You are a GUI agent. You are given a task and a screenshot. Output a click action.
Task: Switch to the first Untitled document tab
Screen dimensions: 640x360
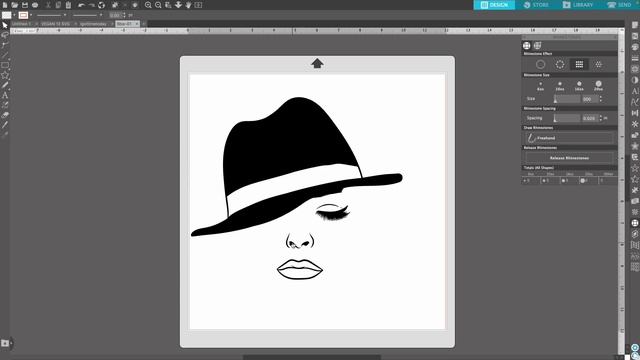point(22,24)
